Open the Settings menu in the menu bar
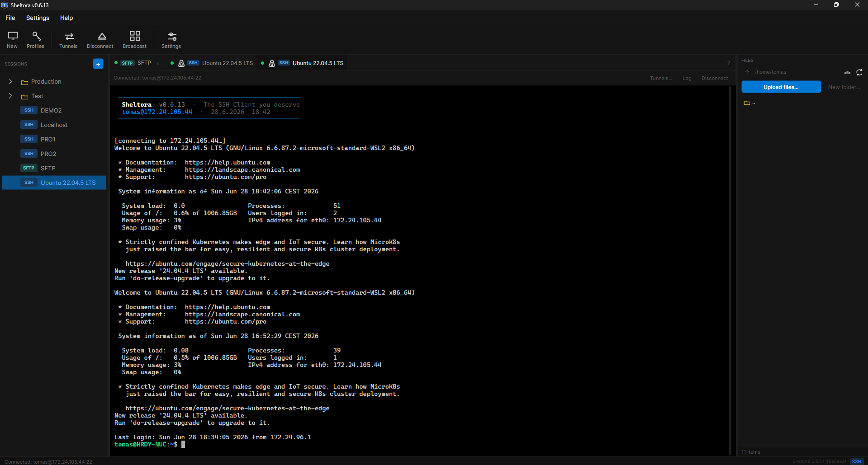 pyautogui.click(x=38, y=18)
